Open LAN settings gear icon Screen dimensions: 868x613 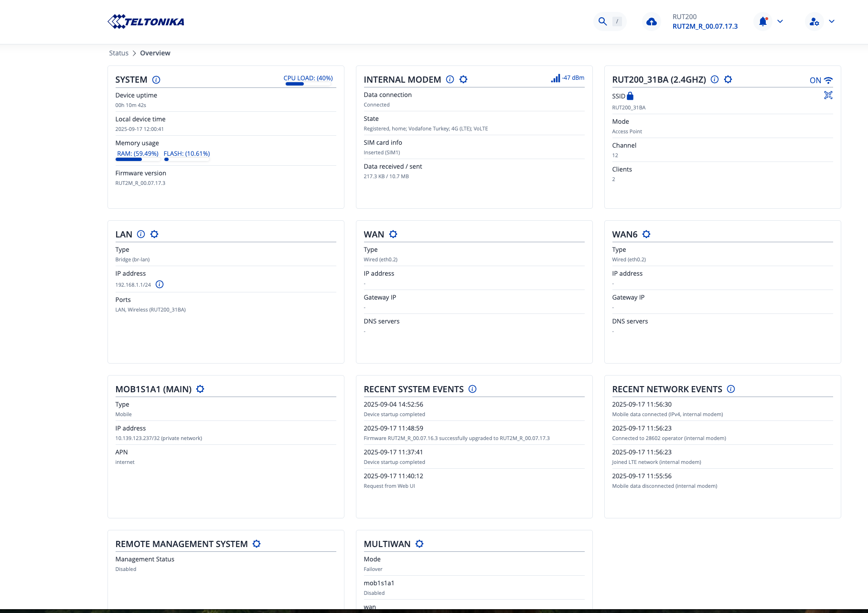(x=154, y=234)
